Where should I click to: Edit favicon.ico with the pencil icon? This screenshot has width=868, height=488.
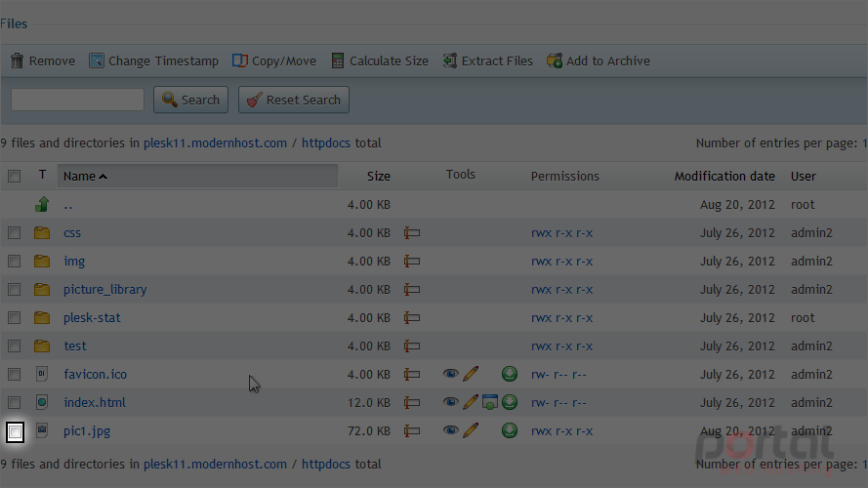[x=471, y=374]
